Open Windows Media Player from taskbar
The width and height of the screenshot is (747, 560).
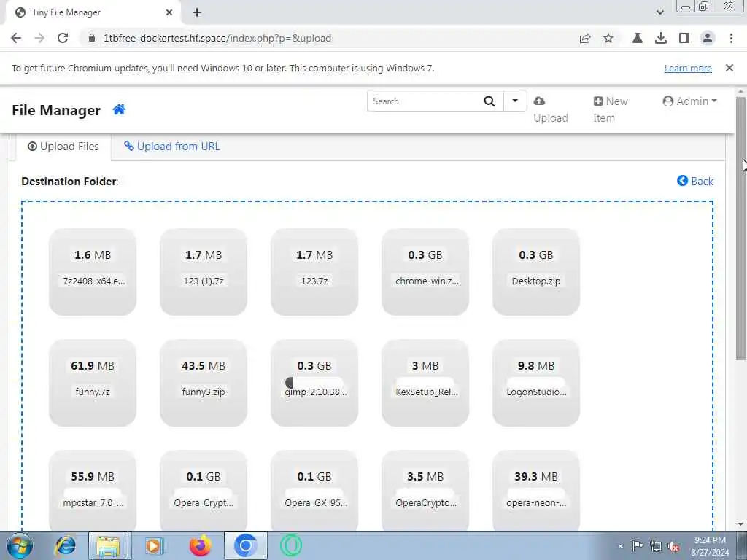(153, 545)
